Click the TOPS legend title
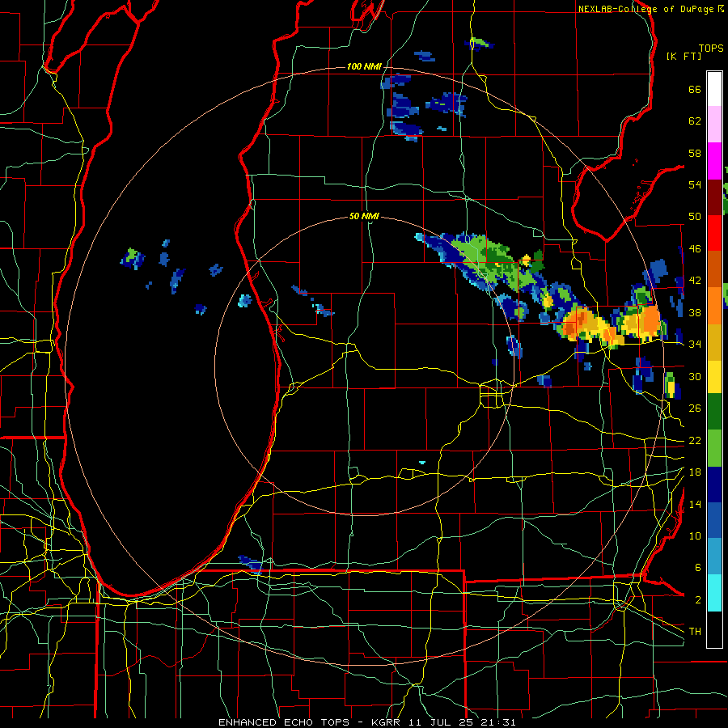 [711, 49]
